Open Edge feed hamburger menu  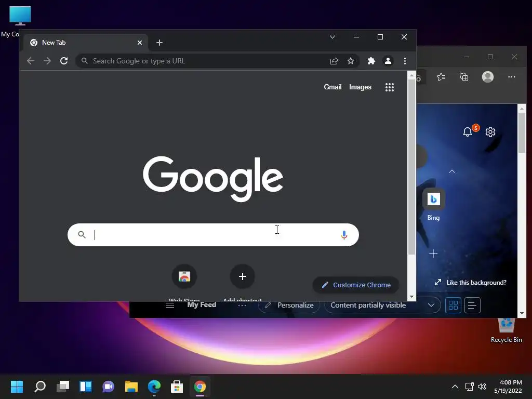(x=170, y=305)
